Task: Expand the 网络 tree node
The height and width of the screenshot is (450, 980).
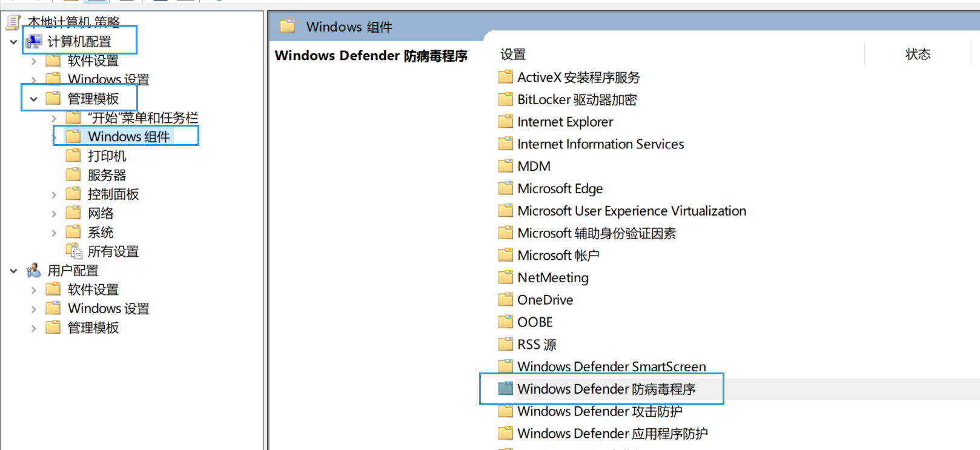Action: pos(54,214)
